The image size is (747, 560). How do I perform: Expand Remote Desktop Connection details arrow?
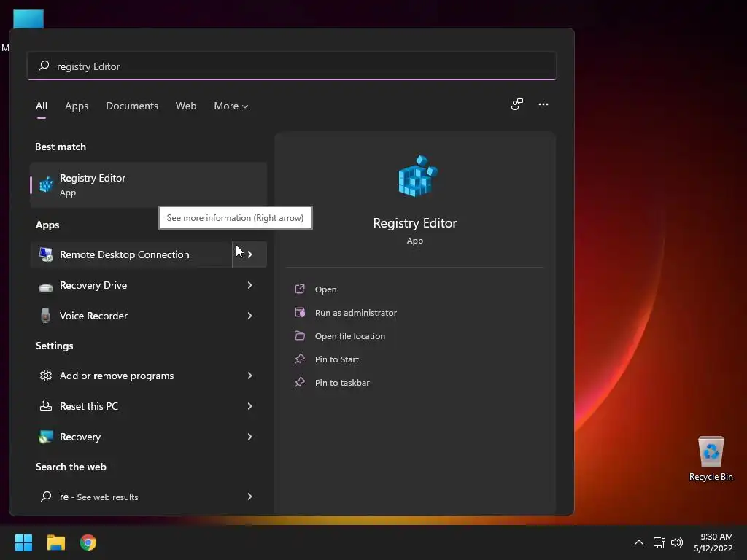pos(249,254)
